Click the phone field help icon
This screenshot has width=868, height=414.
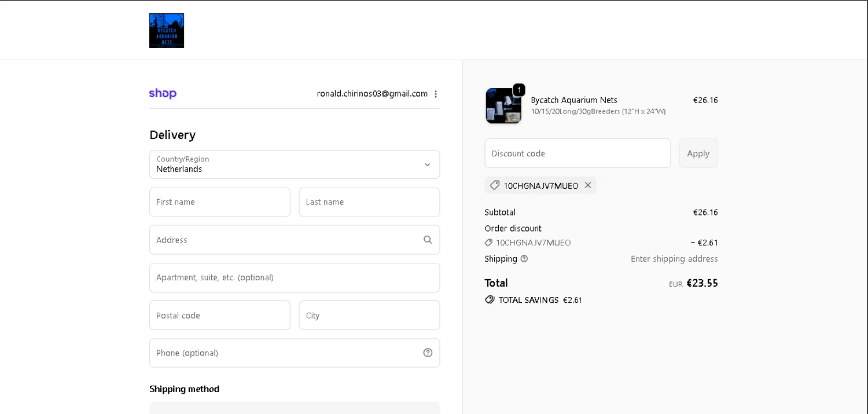tap(428, 353)
